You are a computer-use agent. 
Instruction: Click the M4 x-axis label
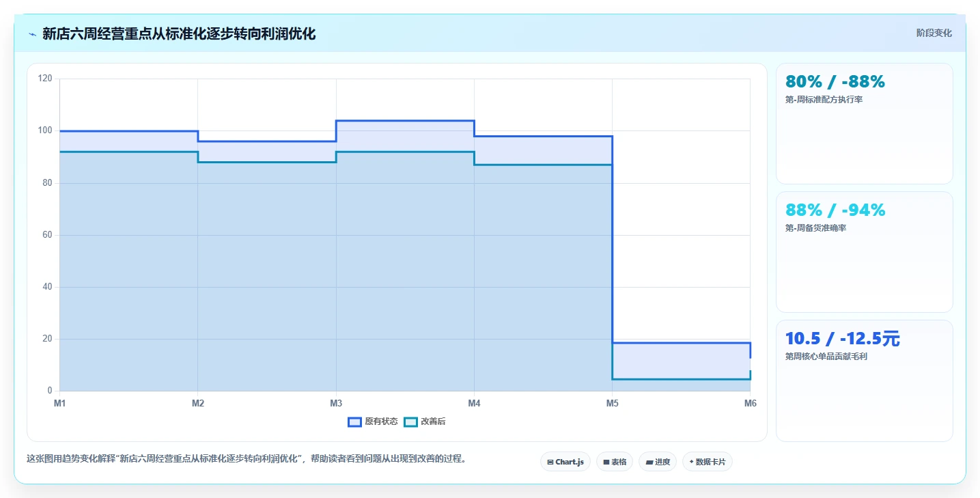[474, 404]
